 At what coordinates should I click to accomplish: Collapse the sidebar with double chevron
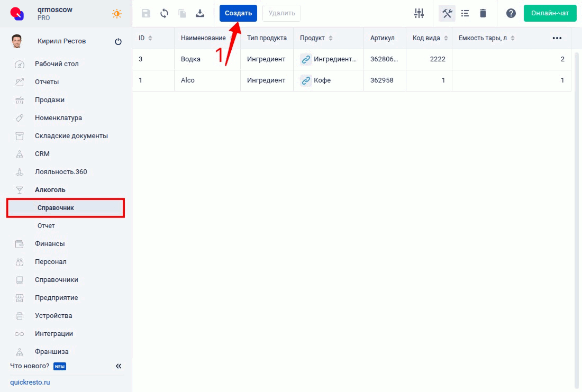point(119,366)
